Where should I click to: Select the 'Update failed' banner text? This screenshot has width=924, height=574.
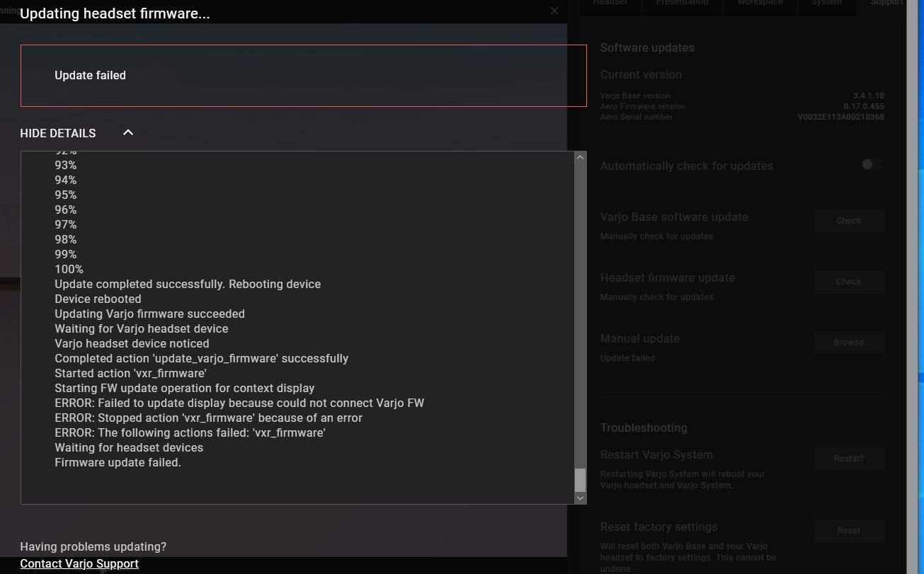coord(90,75)
